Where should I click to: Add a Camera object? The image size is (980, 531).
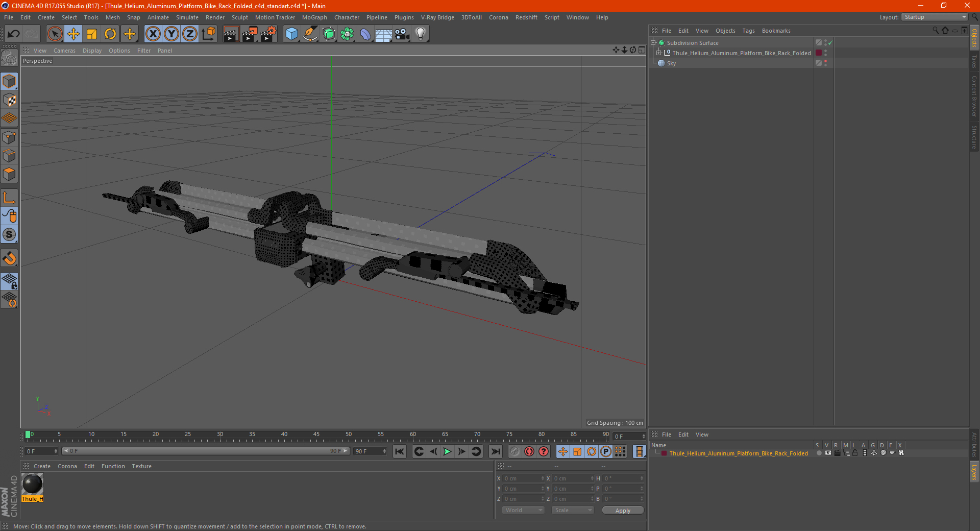402,34
